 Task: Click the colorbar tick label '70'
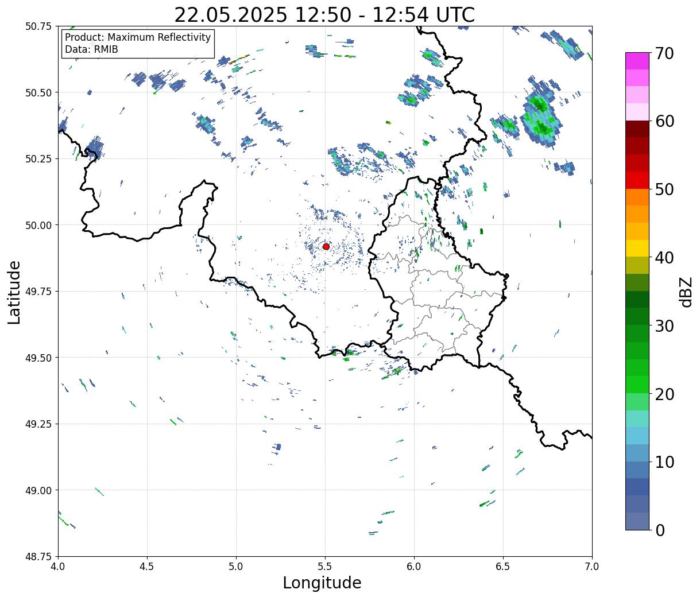(664, 53)
